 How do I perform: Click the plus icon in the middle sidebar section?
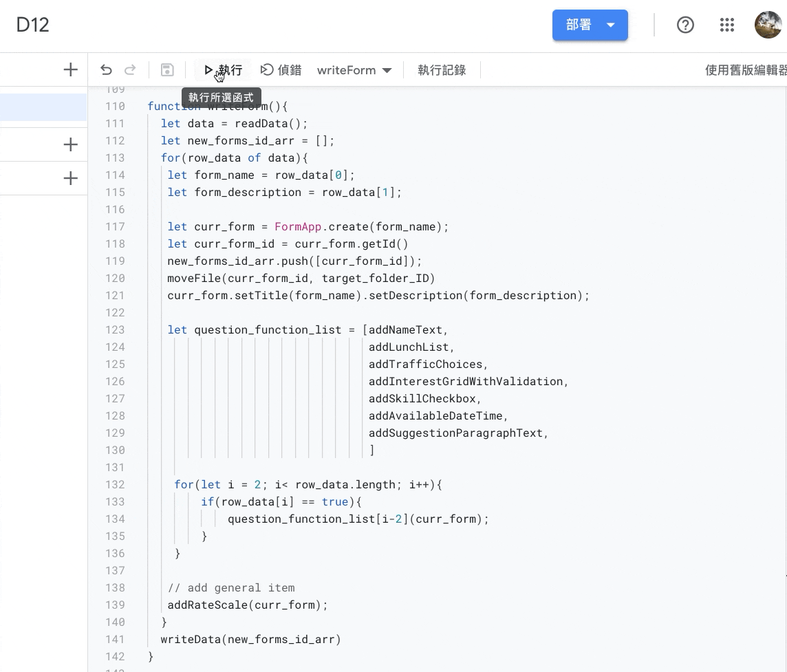pyautogui.click(x=71, y=144)
